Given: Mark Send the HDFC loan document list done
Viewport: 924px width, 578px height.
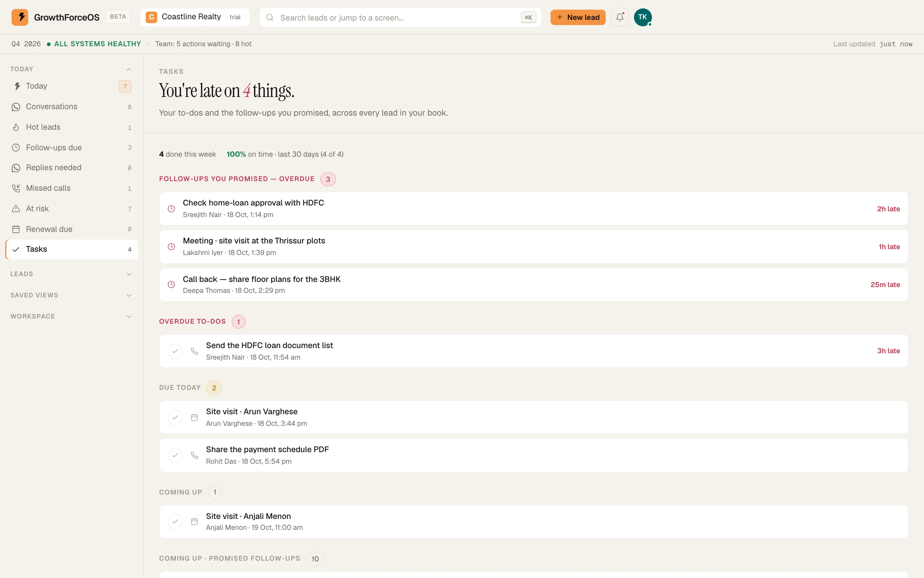Looking at the screenshot, I should click(x=175, y=351).
